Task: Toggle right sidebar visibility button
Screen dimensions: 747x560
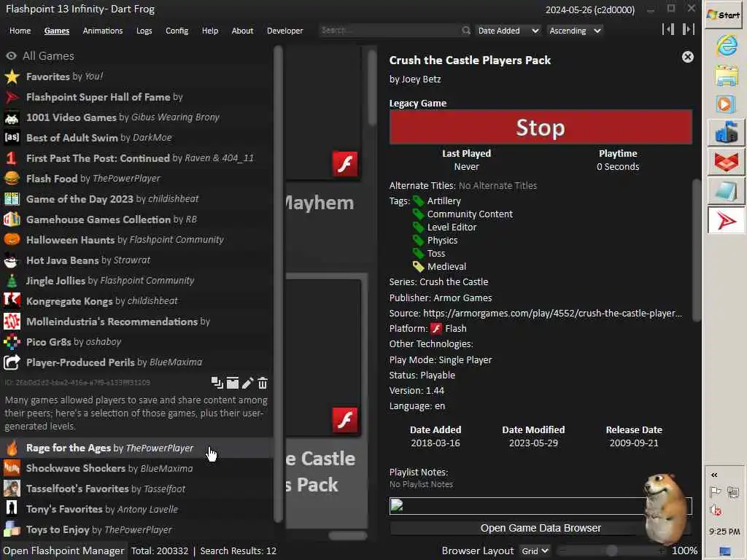Action: [x=688, y=29]
